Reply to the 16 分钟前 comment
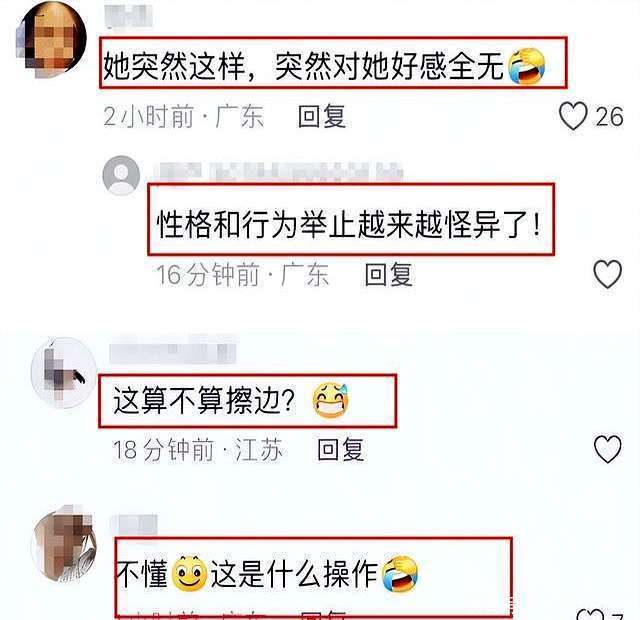 tap(388, 274)
